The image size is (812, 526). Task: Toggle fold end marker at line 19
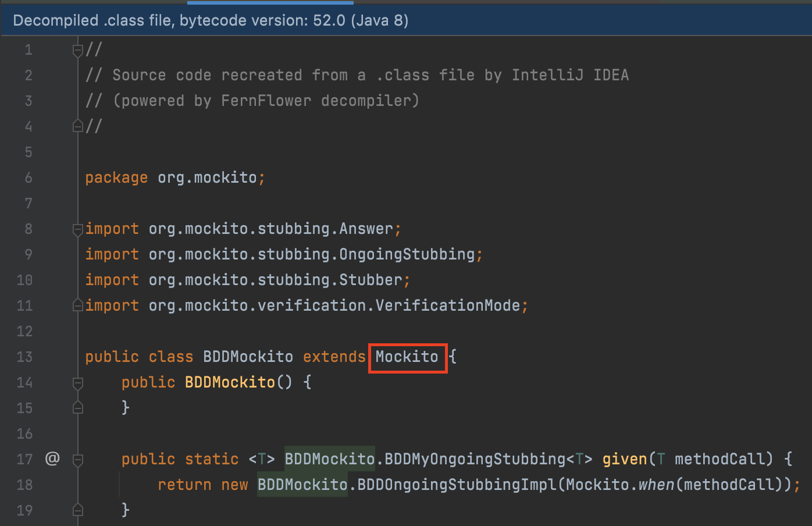point(78,510)
